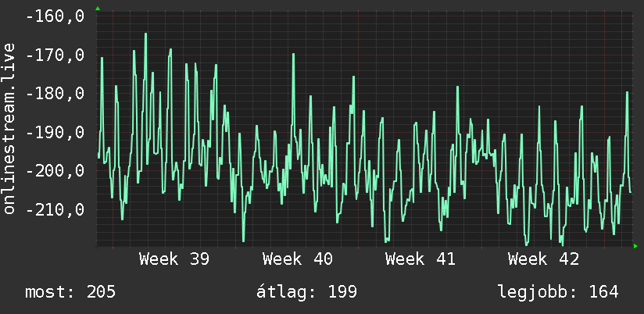The width and height of the screenshot is (644, 314).
Task: Click the Week 40 axis label
Action: [298, 259]
